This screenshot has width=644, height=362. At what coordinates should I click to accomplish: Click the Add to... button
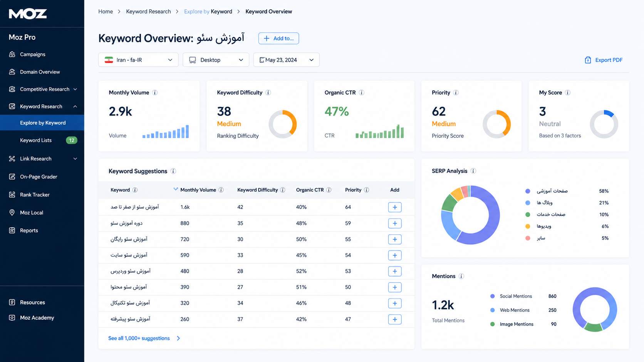click(x=278, y=38)
